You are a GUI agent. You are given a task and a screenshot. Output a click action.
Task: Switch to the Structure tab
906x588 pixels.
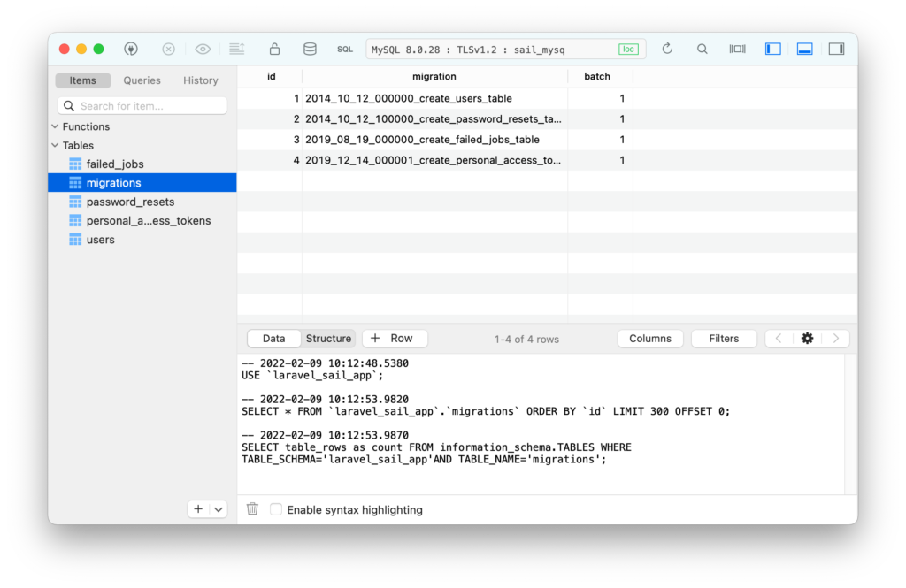328,338
